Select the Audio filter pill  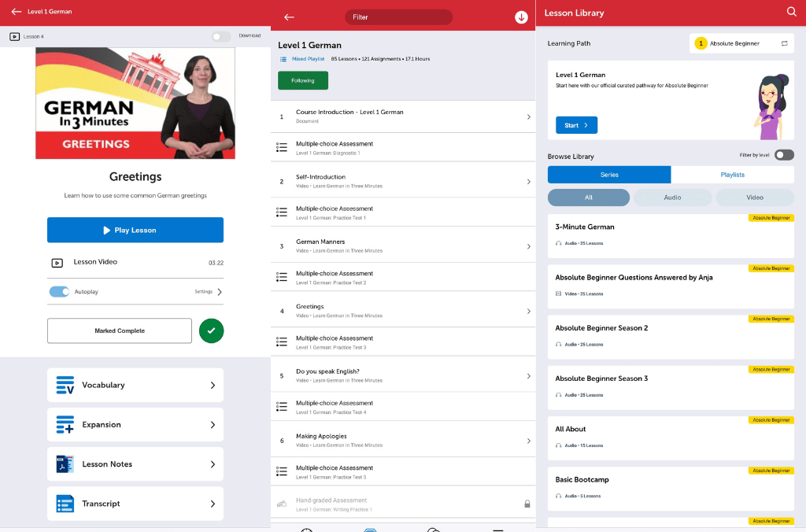coord(672,198)
